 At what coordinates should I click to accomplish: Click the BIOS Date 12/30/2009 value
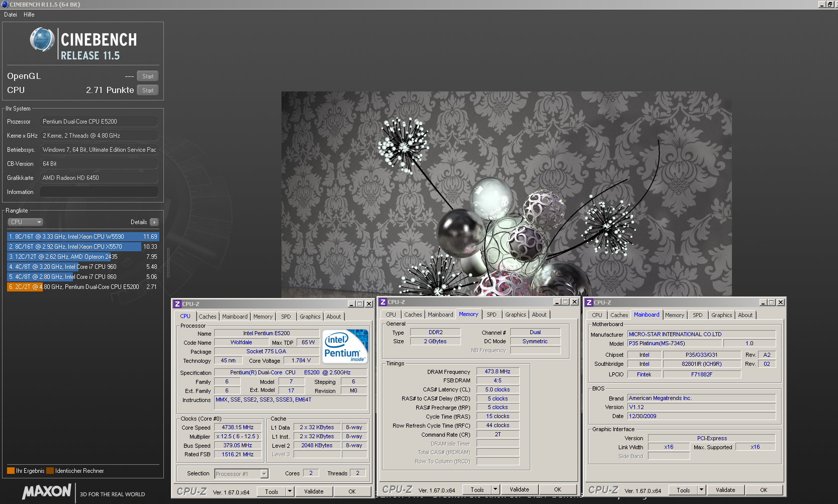point(701,416)
